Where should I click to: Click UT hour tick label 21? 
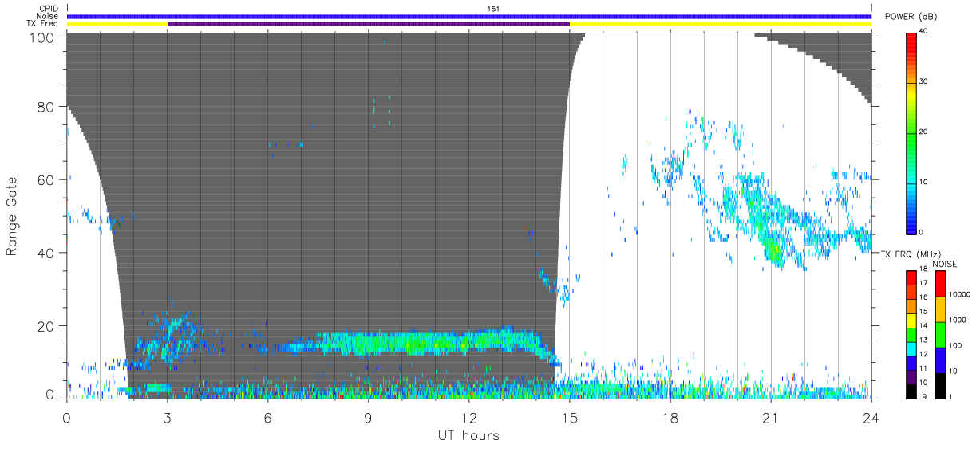pos(771,417)
